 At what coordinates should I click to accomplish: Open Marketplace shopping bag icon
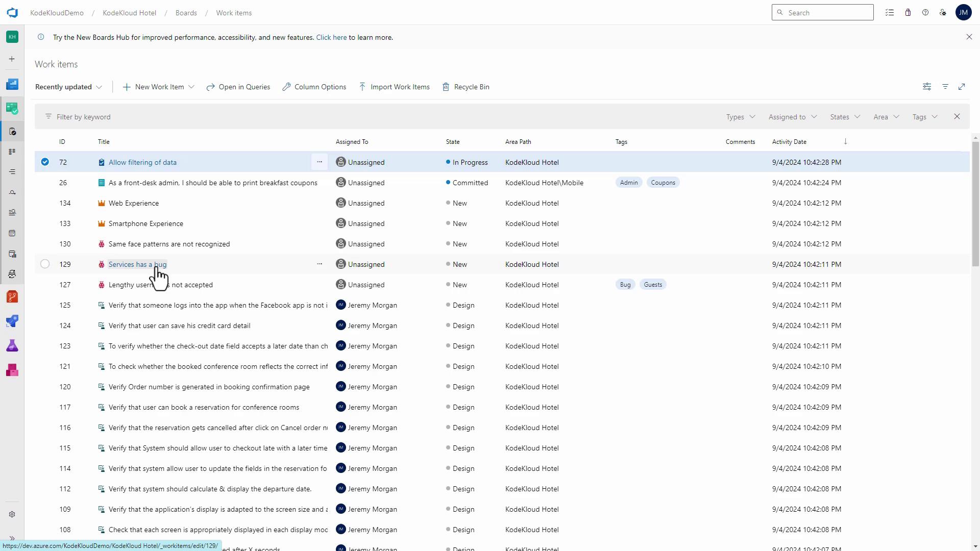pos(908,13)
